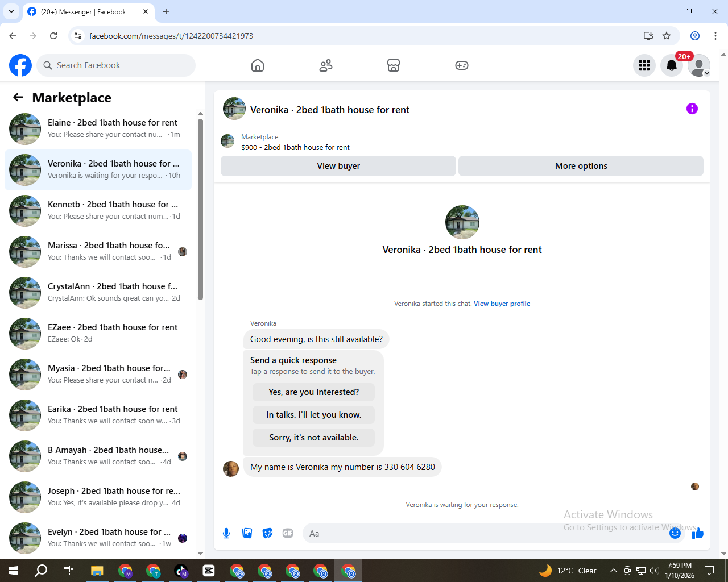The width and height of the screenshot is (728, 582).
Task: Open EZaee's conversation
Action: pyautogui.click(x=98, y=334)
